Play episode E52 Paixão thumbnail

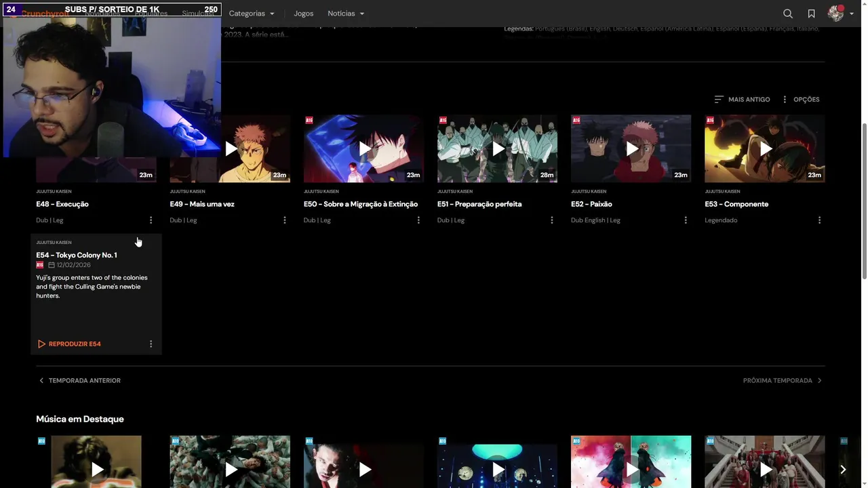coord(631,148)
